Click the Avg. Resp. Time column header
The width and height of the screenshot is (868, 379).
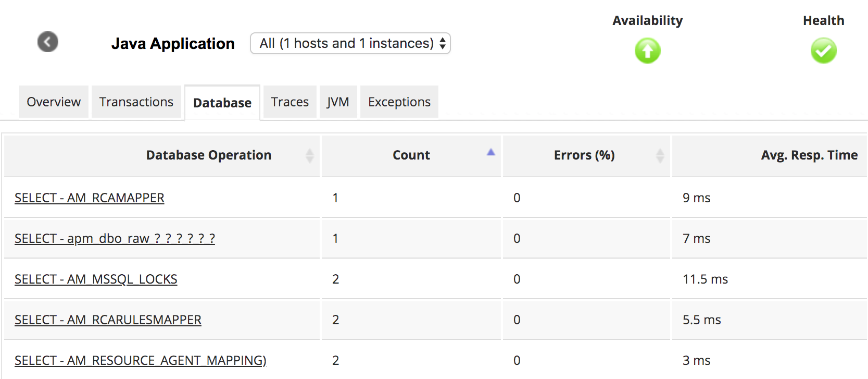(809, 155)
